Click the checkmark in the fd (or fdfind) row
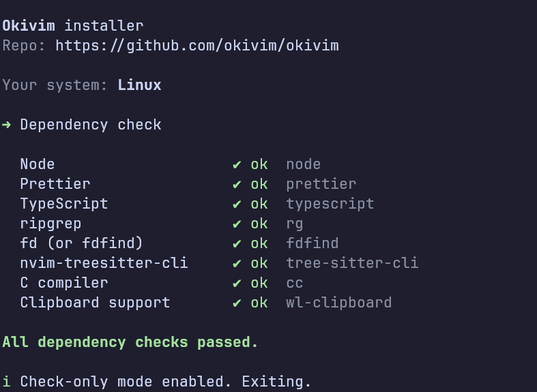 pos(237,243)
